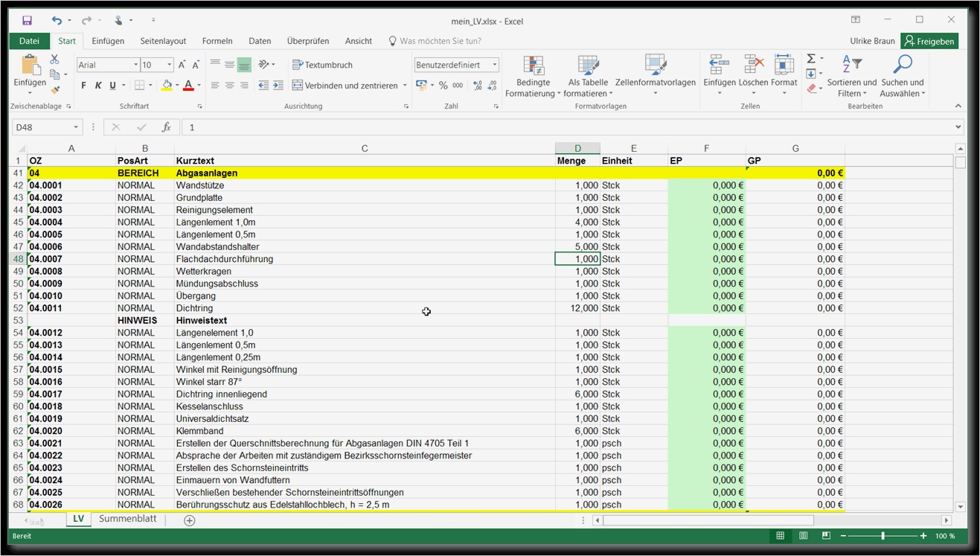Viewport: 980px width, 556px height.
Task: Add a new sheet with the plus button
Action: 189,520
